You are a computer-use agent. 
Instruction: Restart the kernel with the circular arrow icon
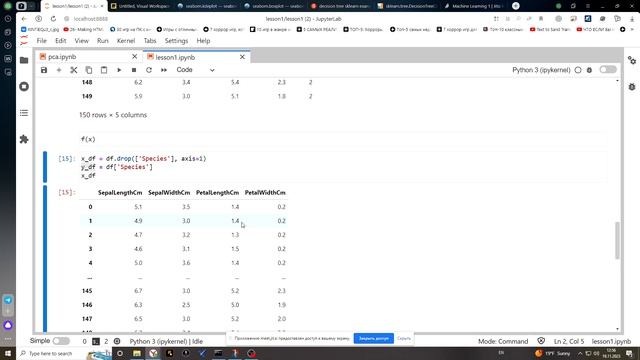pos(149,70)
